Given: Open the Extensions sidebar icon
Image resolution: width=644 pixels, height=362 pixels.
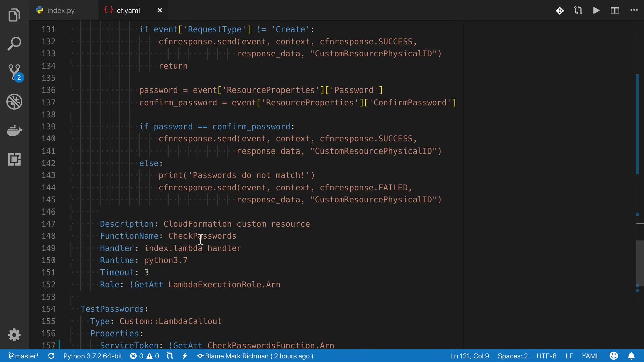Looking at the screenshot, I should point(14,159).
